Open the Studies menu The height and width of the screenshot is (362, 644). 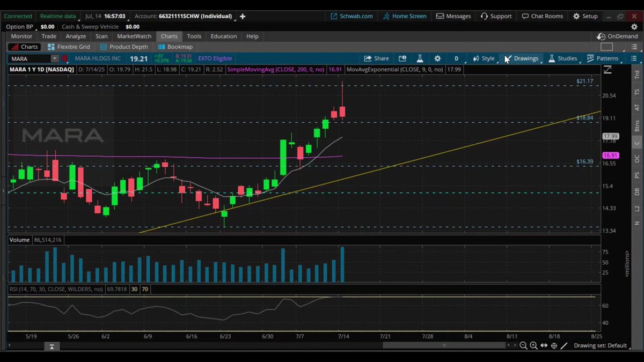click(x=562, y=58)
